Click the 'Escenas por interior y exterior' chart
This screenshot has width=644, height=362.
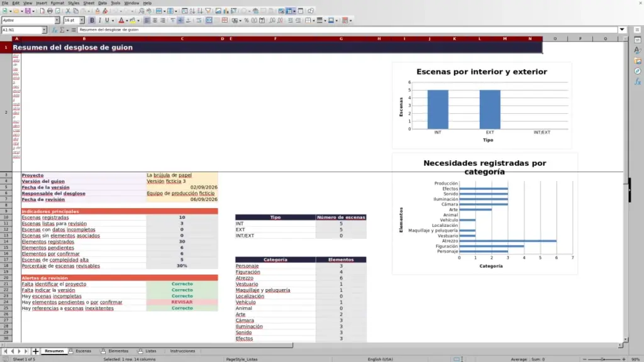[x=481, y=106]
